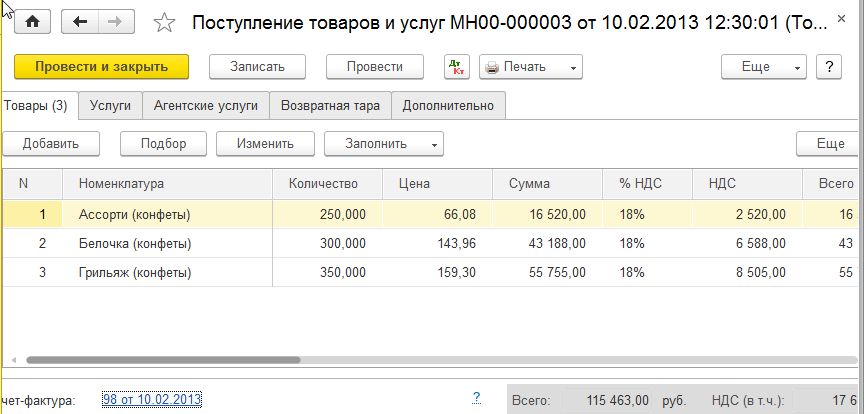Viewport: 864px width, 414px height.
Task: Click the Добавить button
Action: [x=51, y=143]
